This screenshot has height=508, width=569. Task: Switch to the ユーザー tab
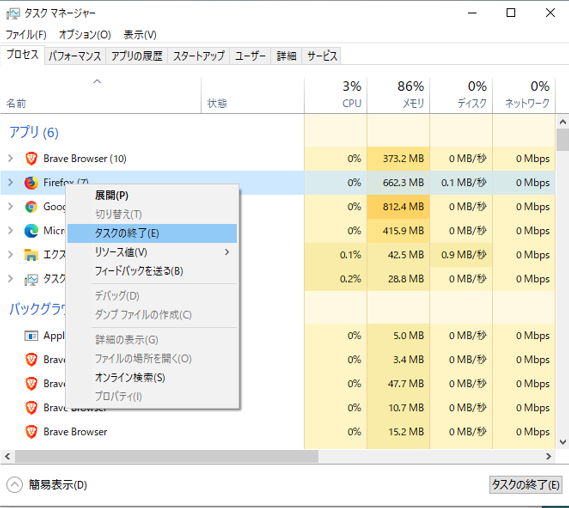click(x=250, y=56)
